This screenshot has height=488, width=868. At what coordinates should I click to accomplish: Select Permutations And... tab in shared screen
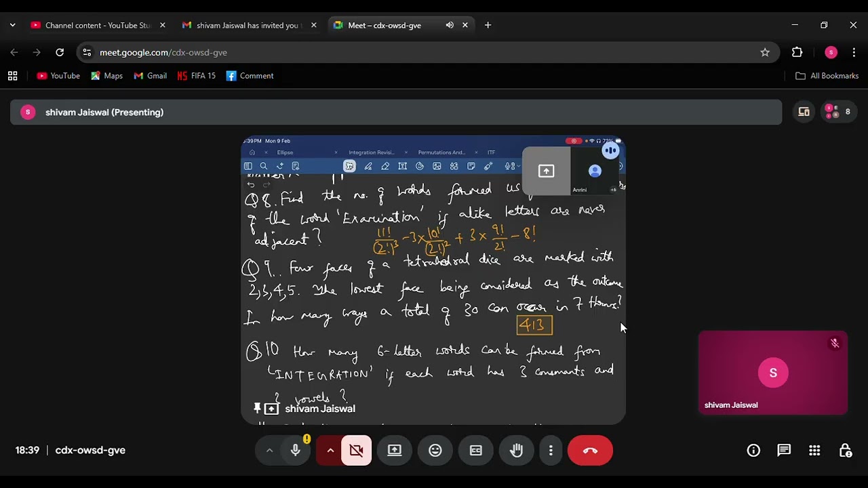coord(441,152)
